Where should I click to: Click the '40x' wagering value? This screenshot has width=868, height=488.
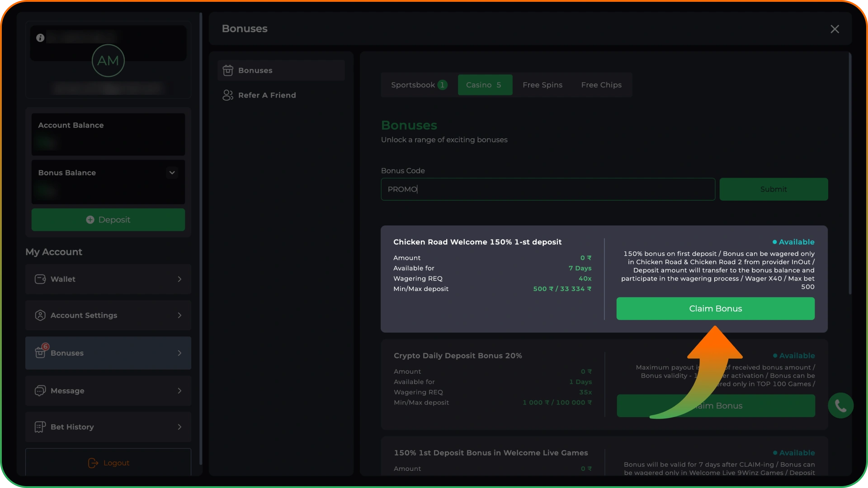pos(585,278)
